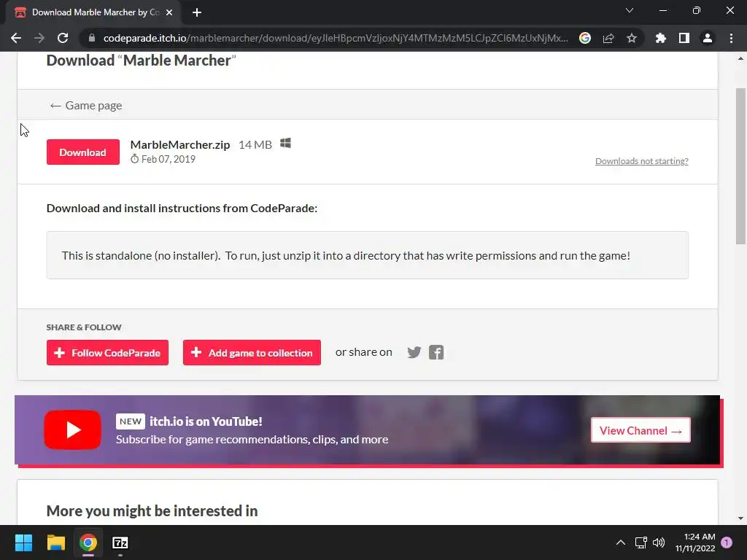Click the MarbleMarcher.zip file name
Screen dimensions: 747x560
180,145
